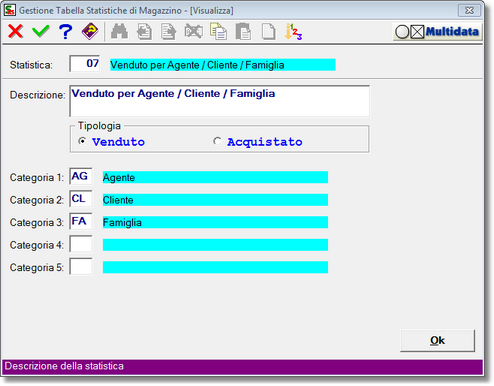Click the purple diamond arrow icon
Image resolution: width=494 pixels, height=386 pixels.
click(x=90, y=32)
